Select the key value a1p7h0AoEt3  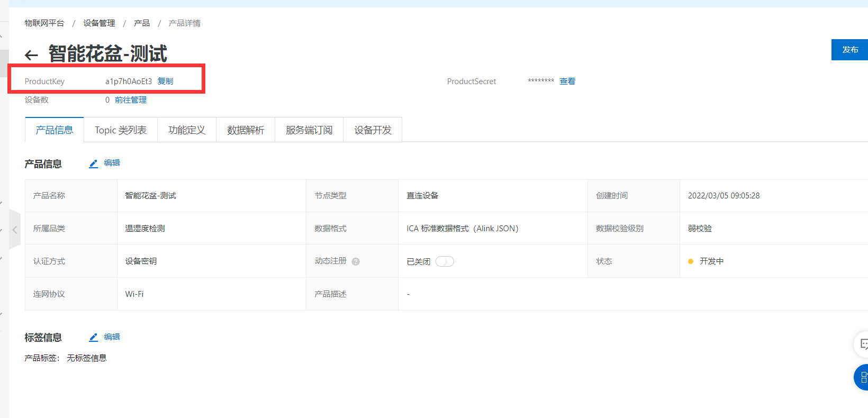[129, 81]
